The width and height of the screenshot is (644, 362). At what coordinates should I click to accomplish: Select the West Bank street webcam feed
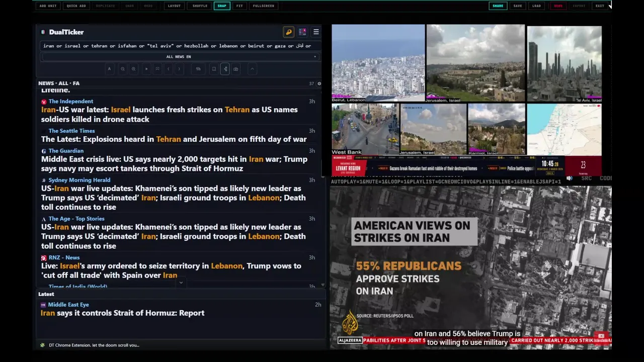click(x=365, y=129)
